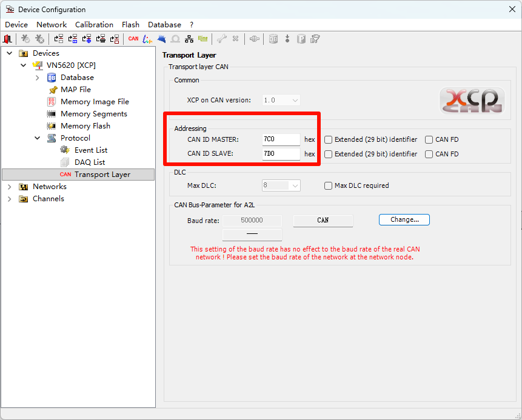Expand the Networks tree node
Screen dimensions: 522x420
[10, 187]
